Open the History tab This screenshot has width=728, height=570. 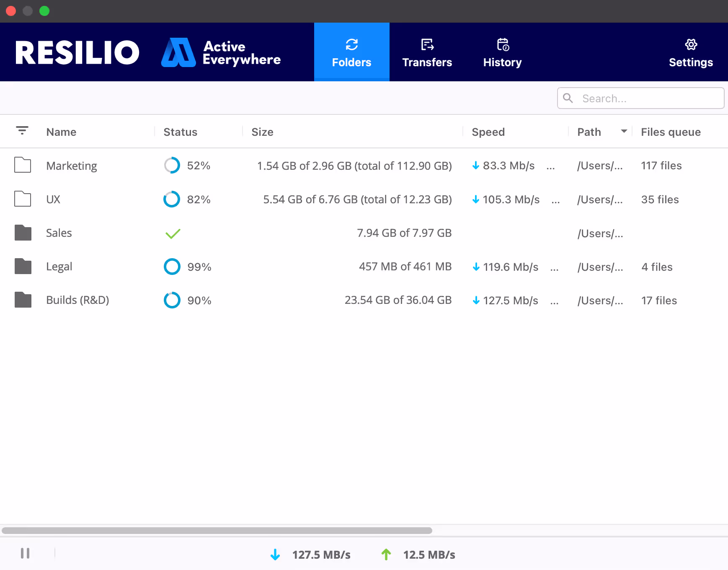tap(502, 52)
